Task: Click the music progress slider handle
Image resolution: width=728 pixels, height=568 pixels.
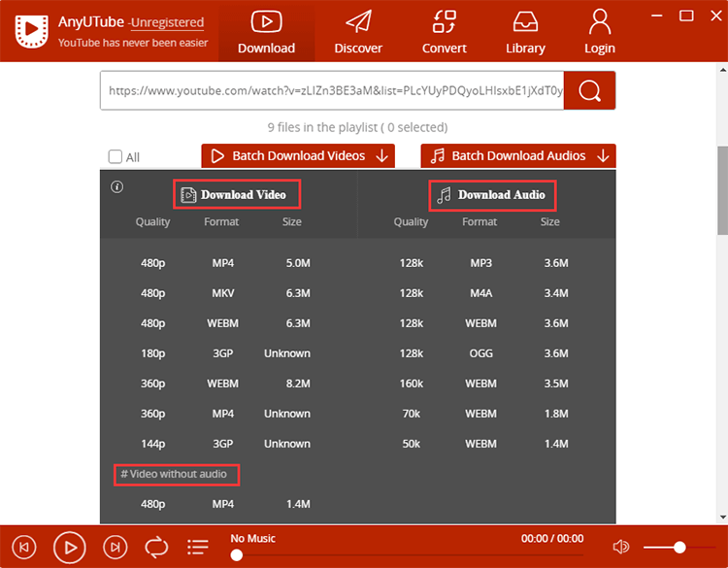Action: point(237,555)
